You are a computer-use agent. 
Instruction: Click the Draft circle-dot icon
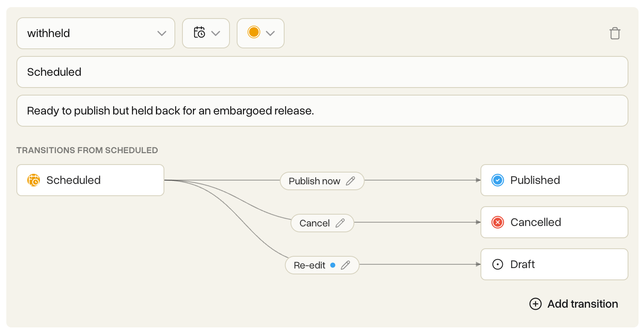tap(498, 264)
